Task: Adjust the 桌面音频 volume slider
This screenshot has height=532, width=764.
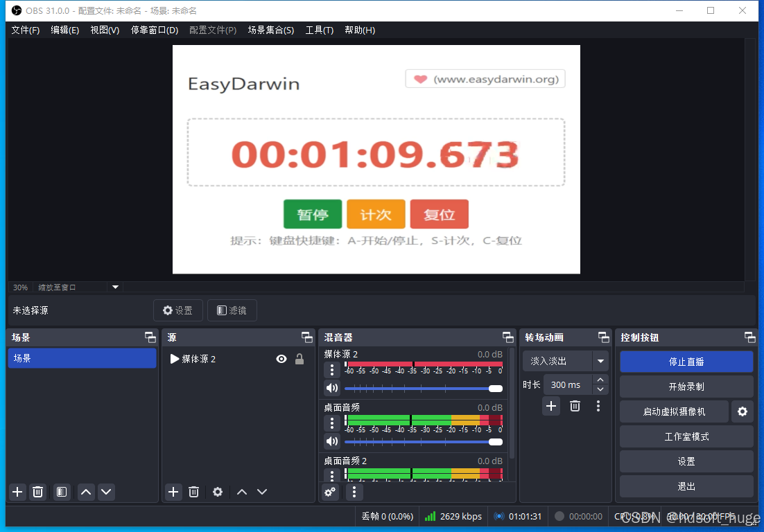Action: [424, 442]
